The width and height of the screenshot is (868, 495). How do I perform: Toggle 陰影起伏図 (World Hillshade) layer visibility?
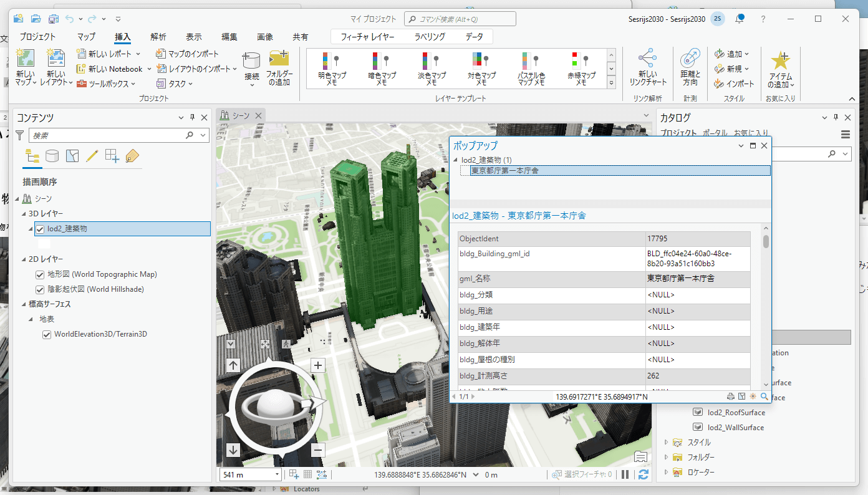point(40,289)
